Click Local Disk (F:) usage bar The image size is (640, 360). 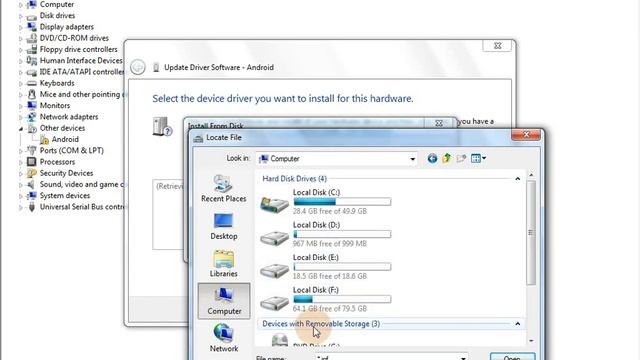[x=342, y=299]
